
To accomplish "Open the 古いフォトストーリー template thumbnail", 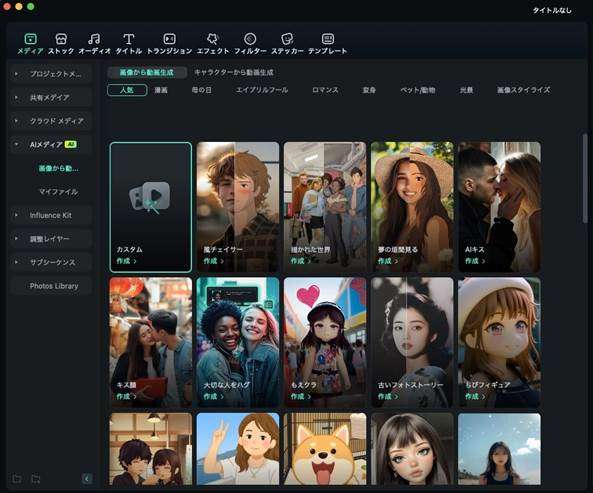I will tap(412, 342).
